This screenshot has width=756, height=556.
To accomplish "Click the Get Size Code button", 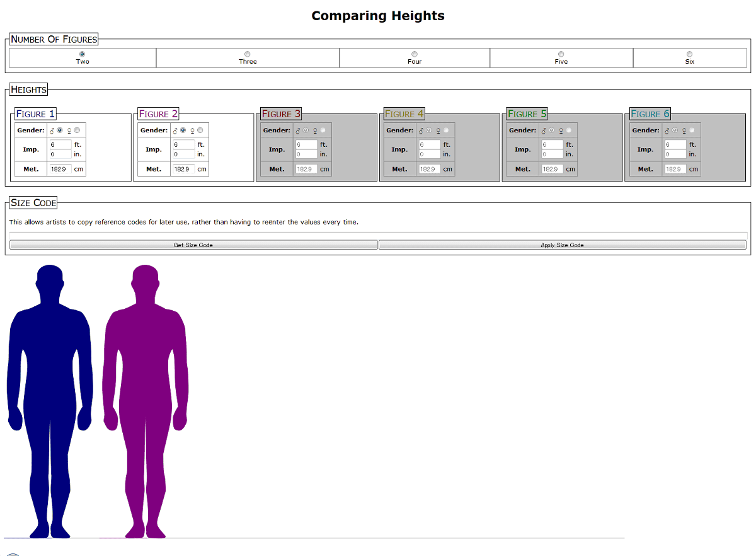I will point(193,245).
